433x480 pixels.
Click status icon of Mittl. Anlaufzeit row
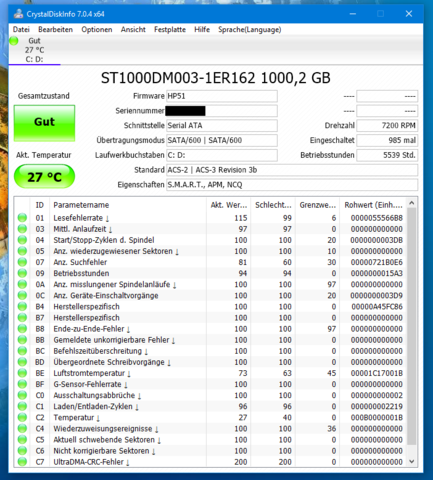22,229
